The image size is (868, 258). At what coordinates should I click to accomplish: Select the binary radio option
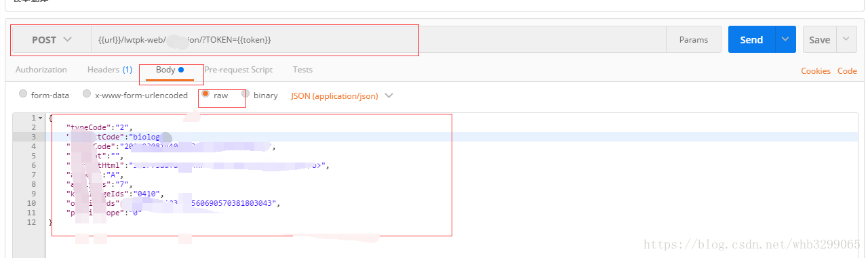click(x=246, y=95)
